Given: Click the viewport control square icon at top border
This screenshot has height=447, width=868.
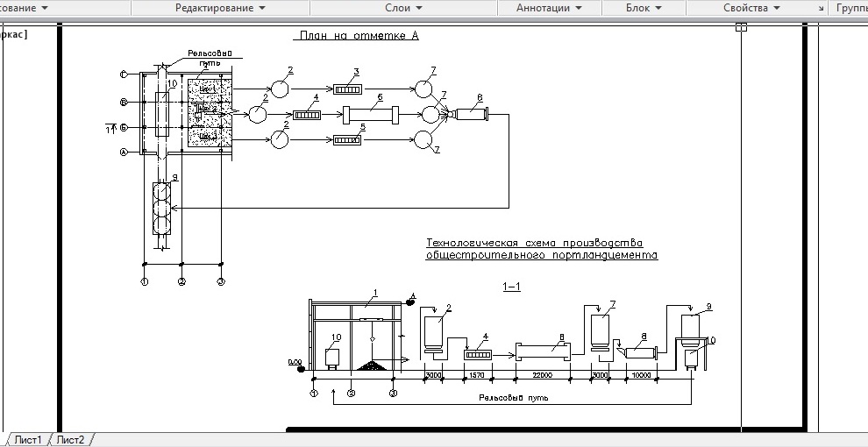Looking at the screenshot, I should (x=741, y=26).
